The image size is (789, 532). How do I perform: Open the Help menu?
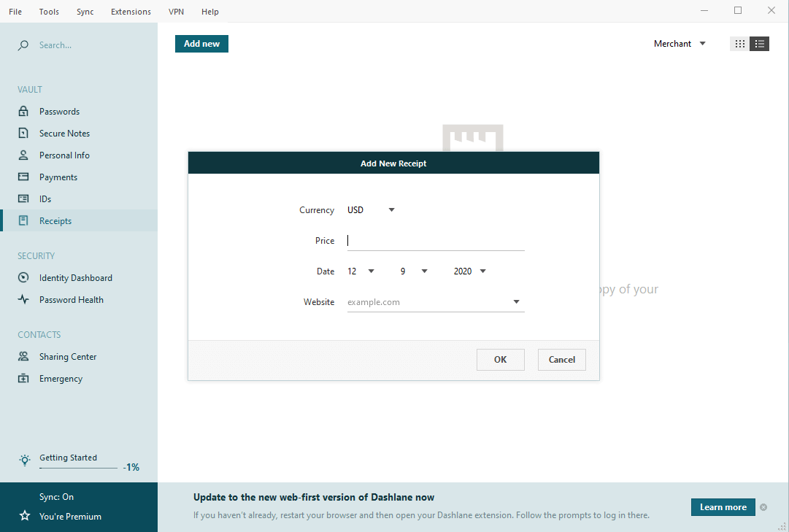click(209, 12)
